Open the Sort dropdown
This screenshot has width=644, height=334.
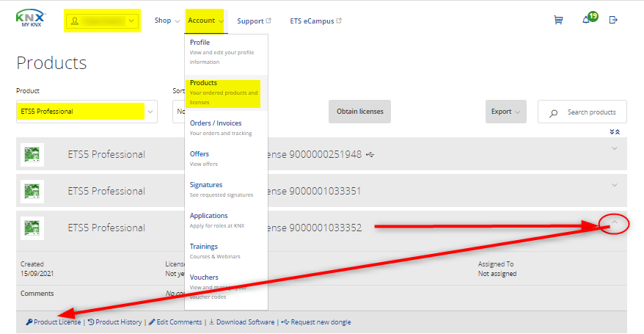pyautogui.click(x=179, y=112)
